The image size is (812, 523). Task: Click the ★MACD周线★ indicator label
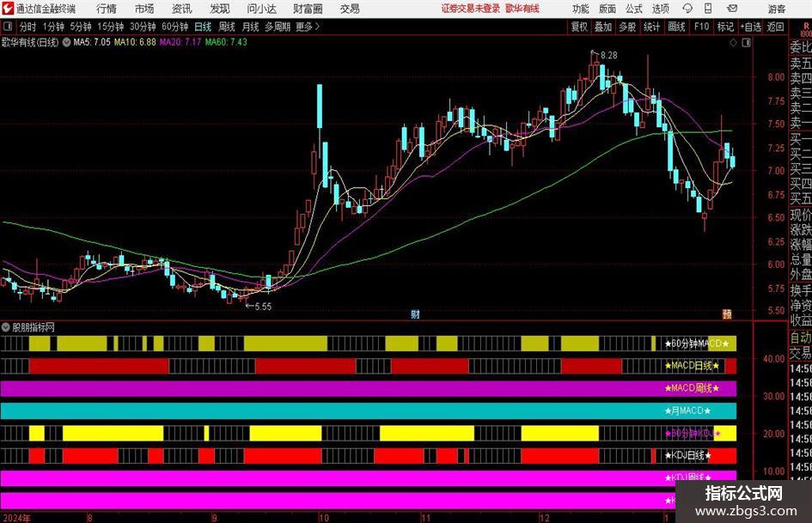(693, 388)
